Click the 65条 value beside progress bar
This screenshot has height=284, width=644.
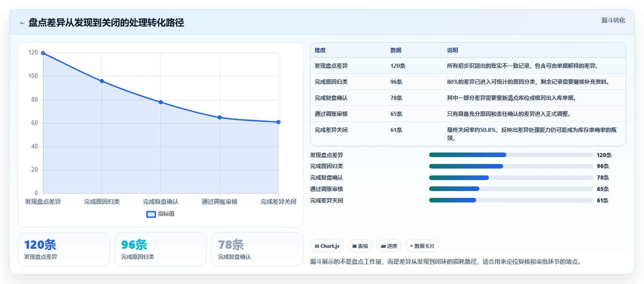[x=603, y=189]
